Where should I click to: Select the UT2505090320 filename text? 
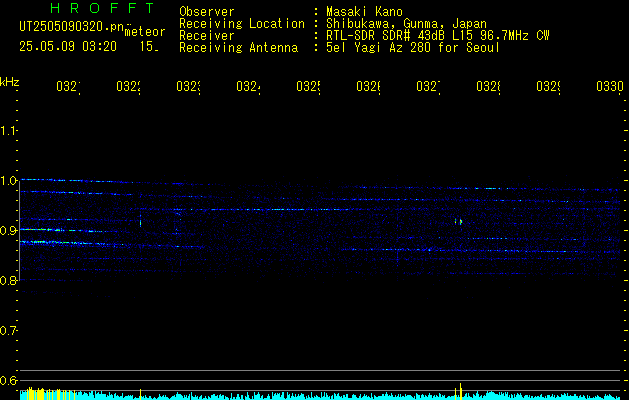tap(72, 26)
